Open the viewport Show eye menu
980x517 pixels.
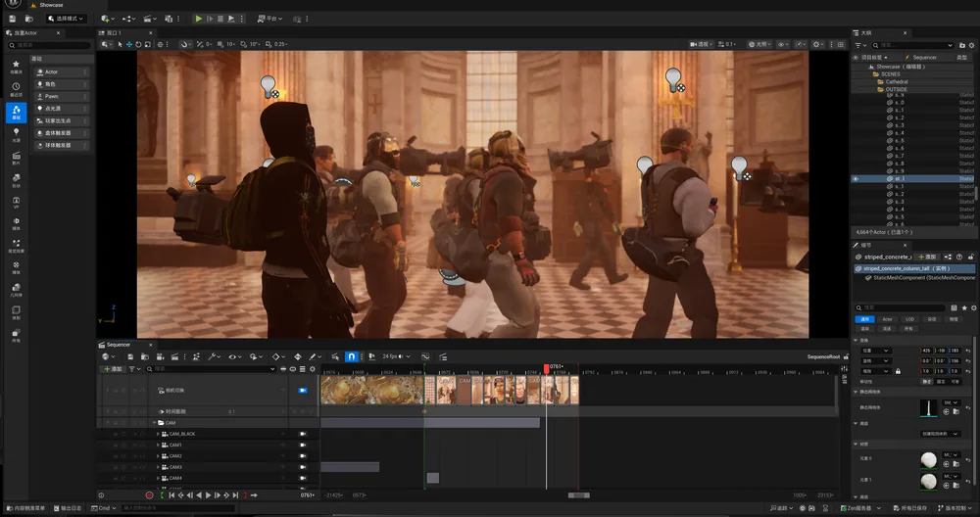pos(782,44)
